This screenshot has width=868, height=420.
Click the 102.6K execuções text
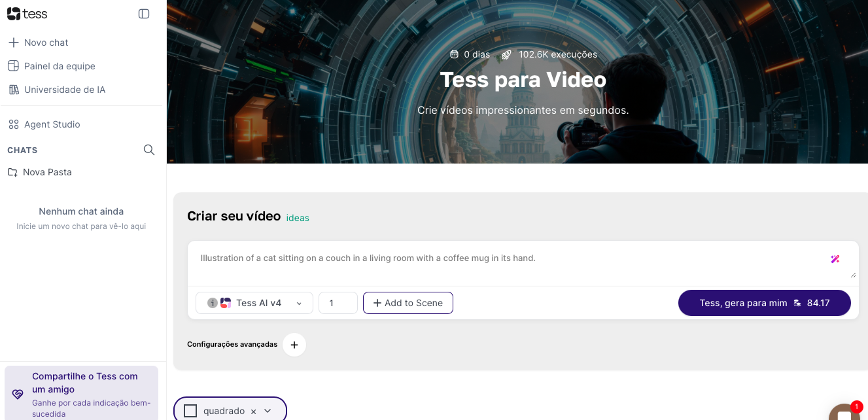[x=558, y=54]
